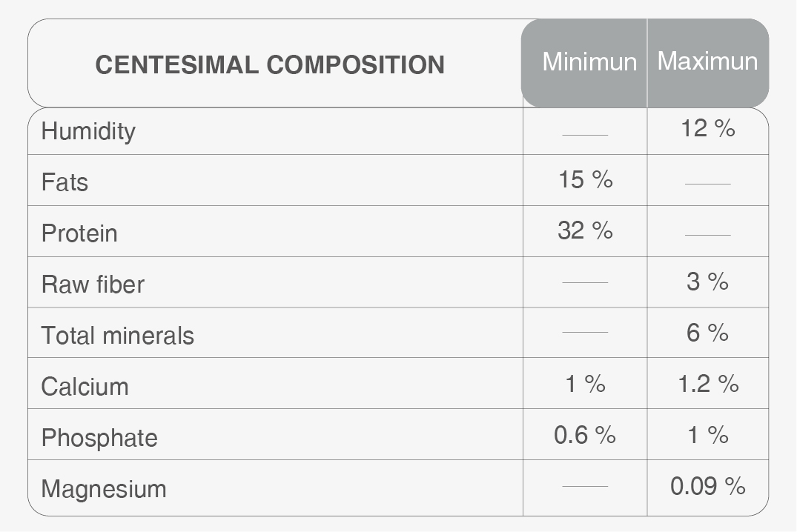Click the Raw fiber row label
The image size is (797, 532).
(93, 284)
